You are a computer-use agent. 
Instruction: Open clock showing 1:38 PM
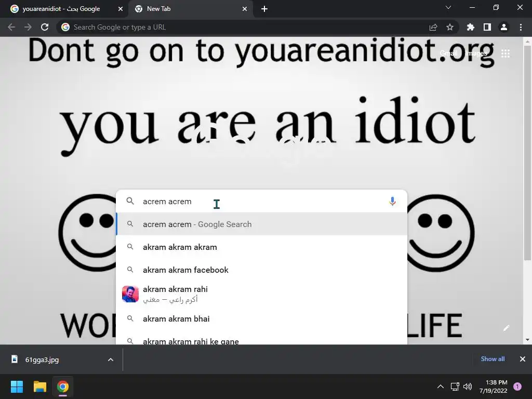[x=494, y=387]
